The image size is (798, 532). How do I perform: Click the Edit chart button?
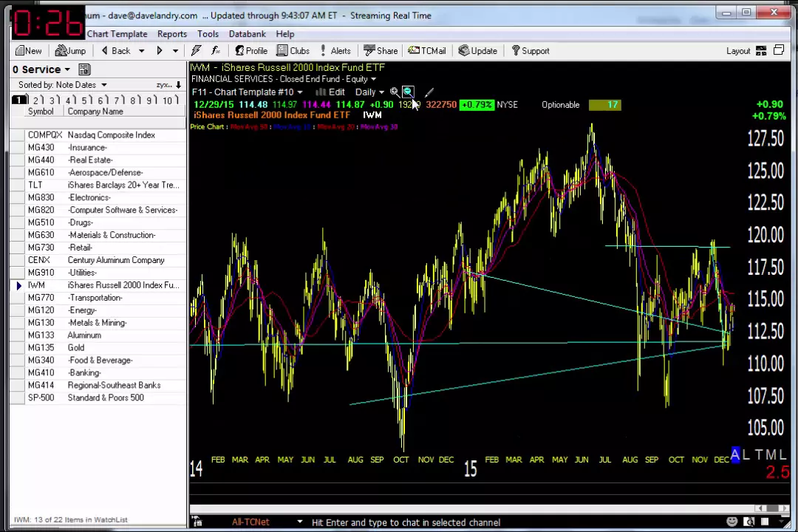(x=330, y=92)
